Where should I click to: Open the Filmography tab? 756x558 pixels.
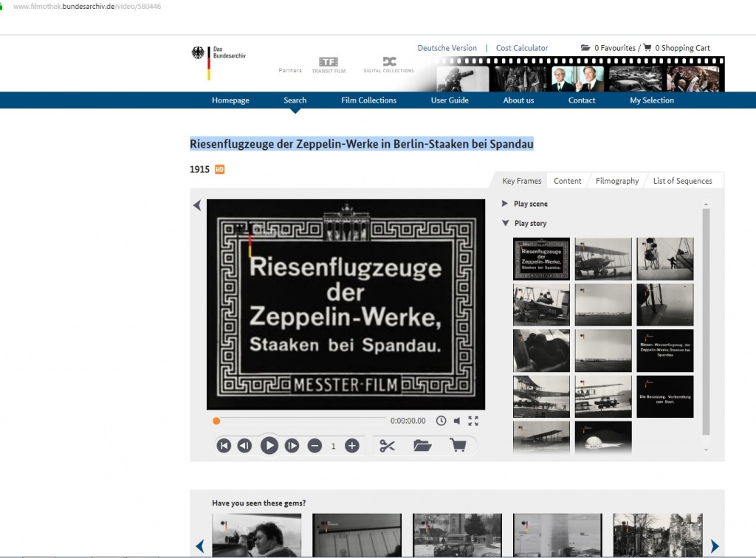(617, 181)
